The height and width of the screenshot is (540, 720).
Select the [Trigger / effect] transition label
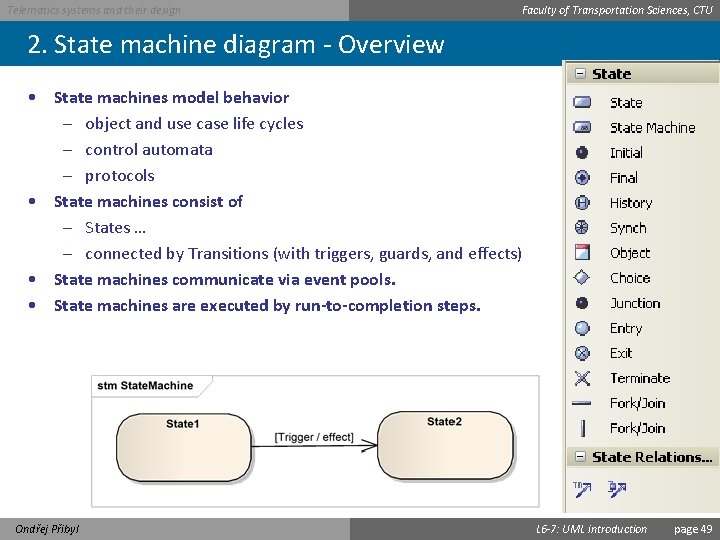(314, 437)
